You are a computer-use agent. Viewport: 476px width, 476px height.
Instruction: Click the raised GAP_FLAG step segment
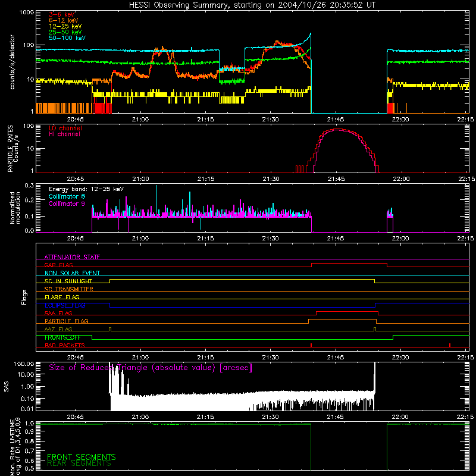tap(349, 264)
